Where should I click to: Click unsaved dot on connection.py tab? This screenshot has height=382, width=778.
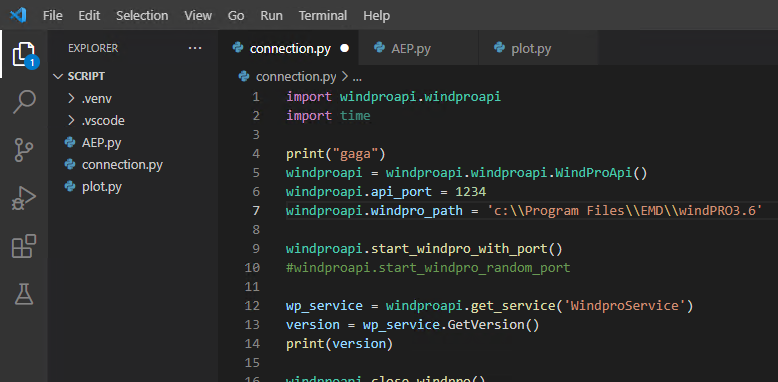tap(345, 49)
